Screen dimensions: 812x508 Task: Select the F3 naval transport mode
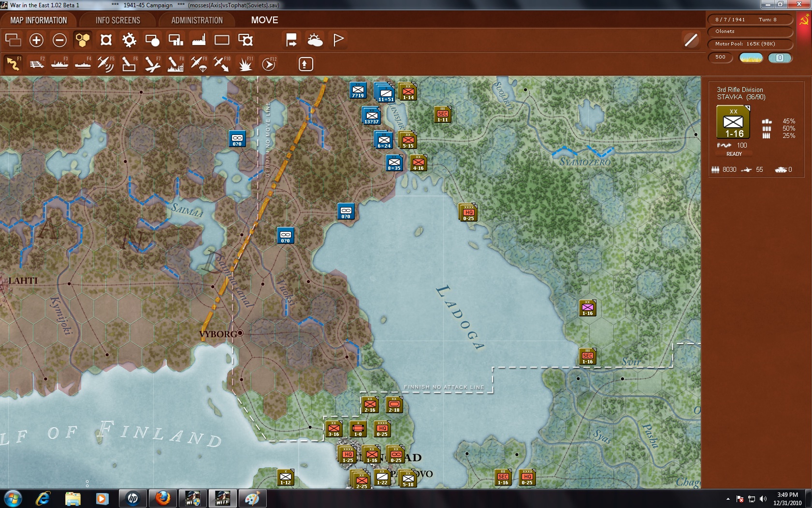60,64
